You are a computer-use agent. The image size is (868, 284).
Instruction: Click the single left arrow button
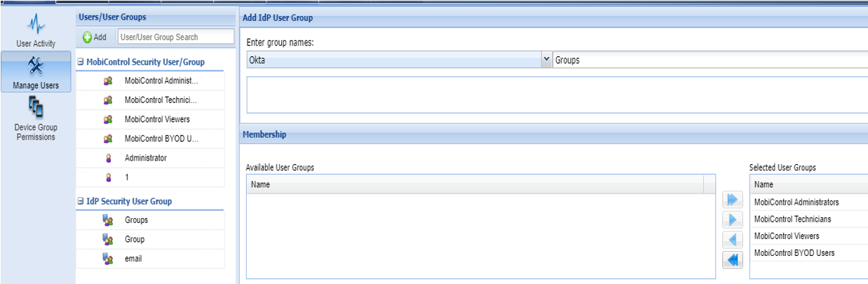[732, 240]
